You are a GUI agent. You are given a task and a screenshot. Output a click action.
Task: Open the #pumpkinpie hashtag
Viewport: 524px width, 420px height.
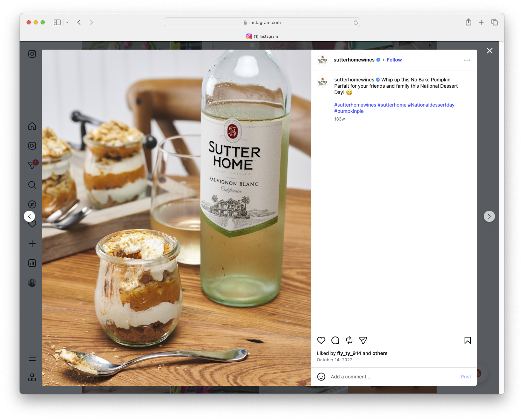coord(349,111)
